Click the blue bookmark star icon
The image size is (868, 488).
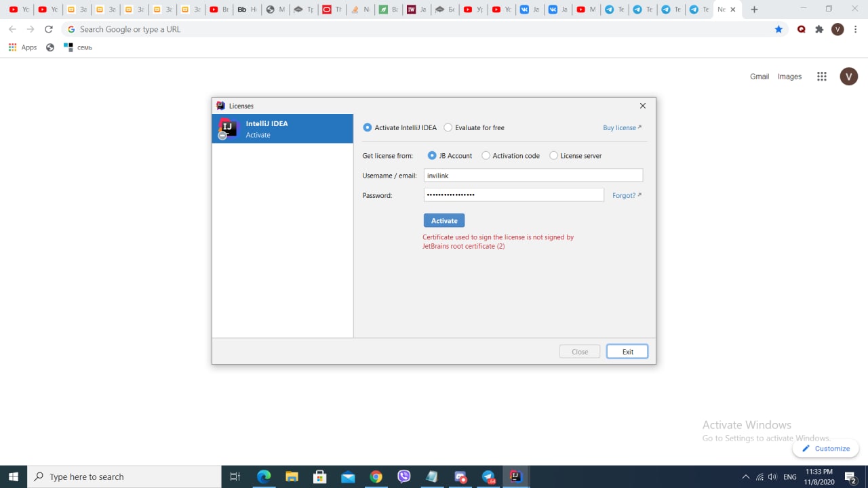[x=778, y=29]
